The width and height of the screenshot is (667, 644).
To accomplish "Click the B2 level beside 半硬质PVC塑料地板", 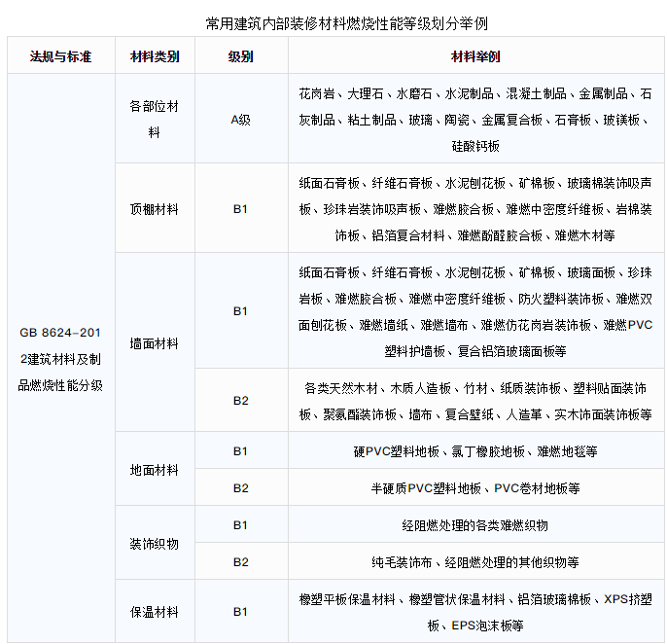I will [x=240, y=488].
